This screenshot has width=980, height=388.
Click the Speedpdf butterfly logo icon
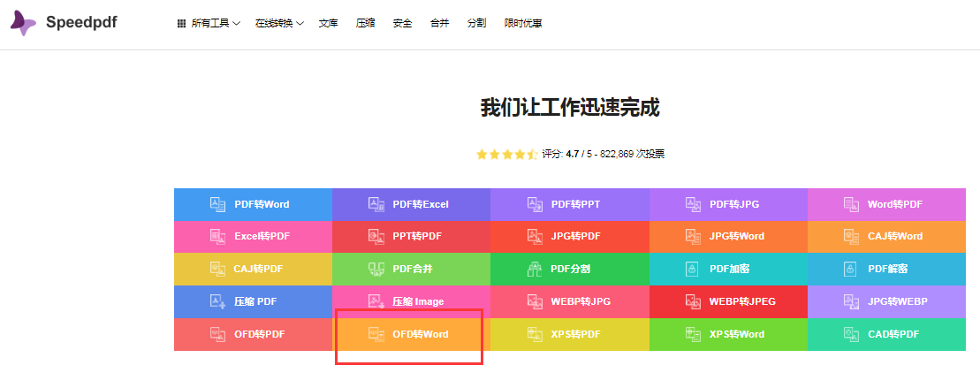pyautogui.click(x=23, y=23)
